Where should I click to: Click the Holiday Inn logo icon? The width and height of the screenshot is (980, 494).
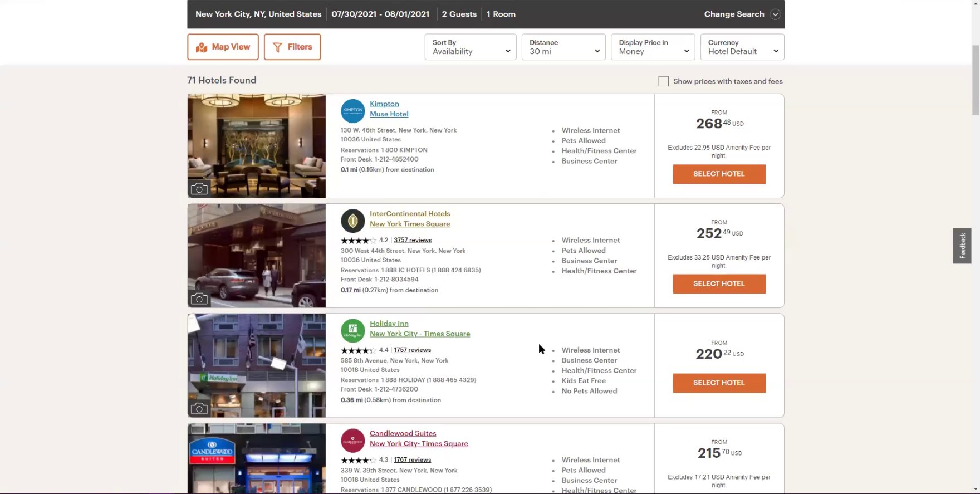click(352, 331)
